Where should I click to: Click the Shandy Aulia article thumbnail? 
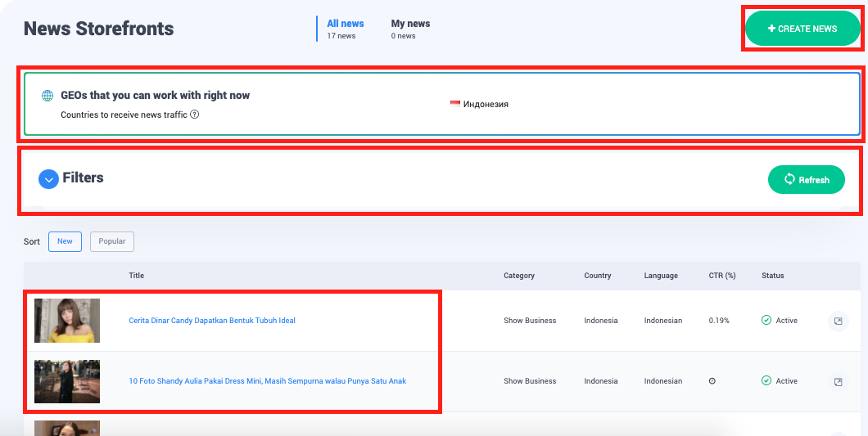point(67,381)
